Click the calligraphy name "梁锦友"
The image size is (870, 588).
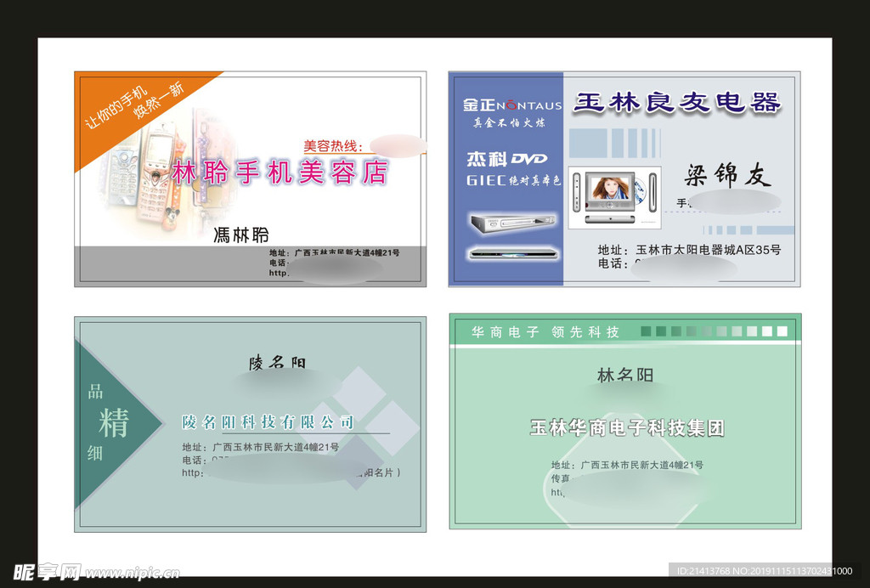[727, 175]
